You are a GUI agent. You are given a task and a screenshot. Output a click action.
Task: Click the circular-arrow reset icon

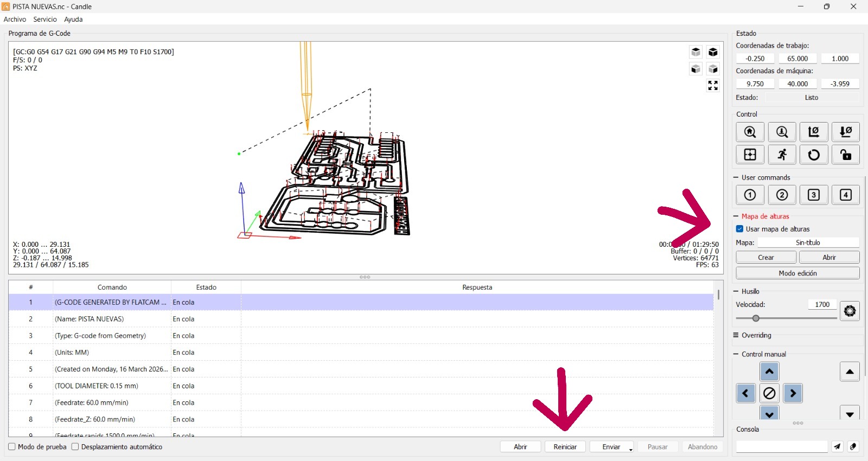tap(814, 155)
